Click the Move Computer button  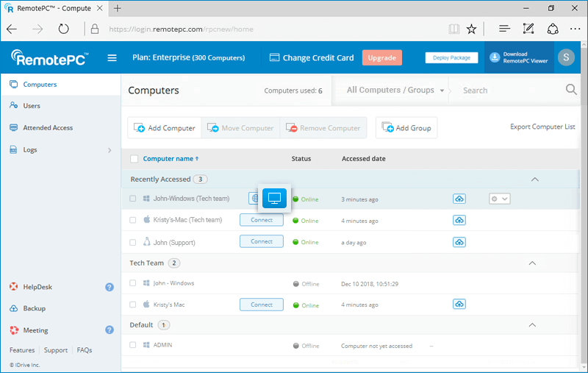[240, 128]
